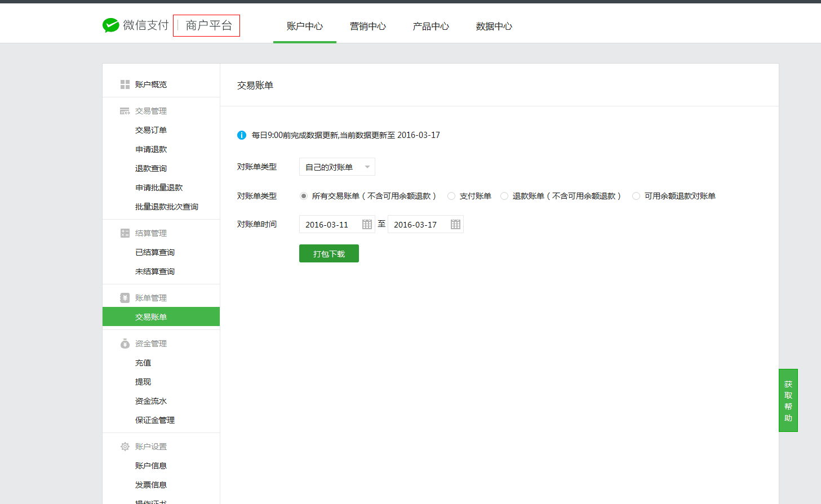Click the calendar icon beside 2016-03-11
This screenshot has height=504, width=821.
367,224
